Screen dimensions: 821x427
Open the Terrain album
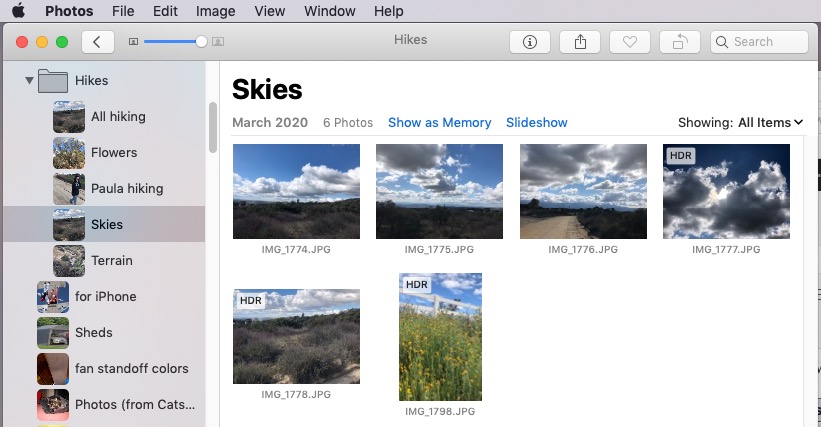pos(104,261)
